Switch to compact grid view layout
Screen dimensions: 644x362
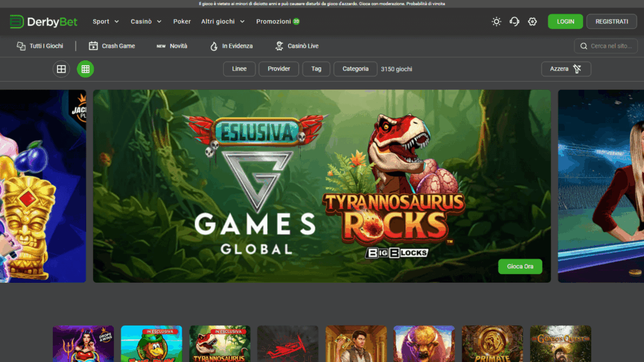coord(86,69)
